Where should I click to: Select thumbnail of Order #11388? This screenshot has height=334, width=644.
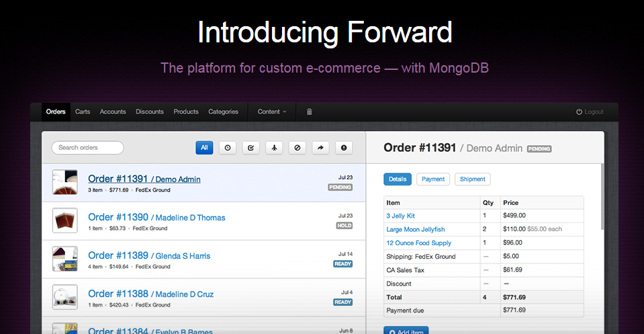tap(65, 297)
